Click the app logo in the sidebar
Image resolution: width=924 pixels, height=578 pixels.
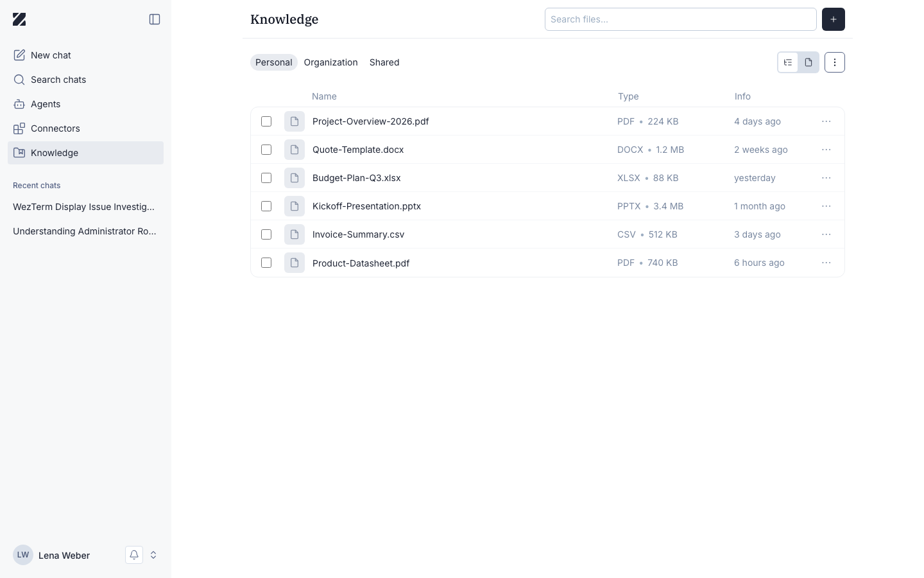[x=19, y=19]
